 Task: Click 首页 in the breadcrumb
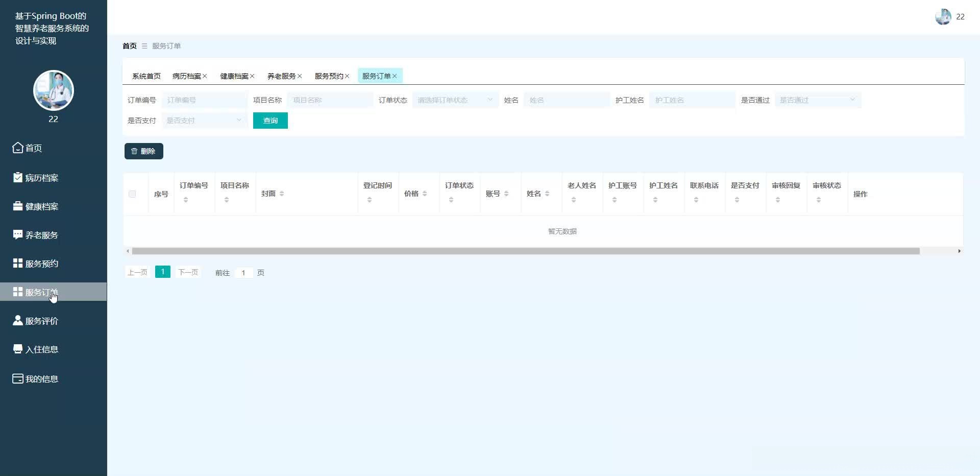130,46
